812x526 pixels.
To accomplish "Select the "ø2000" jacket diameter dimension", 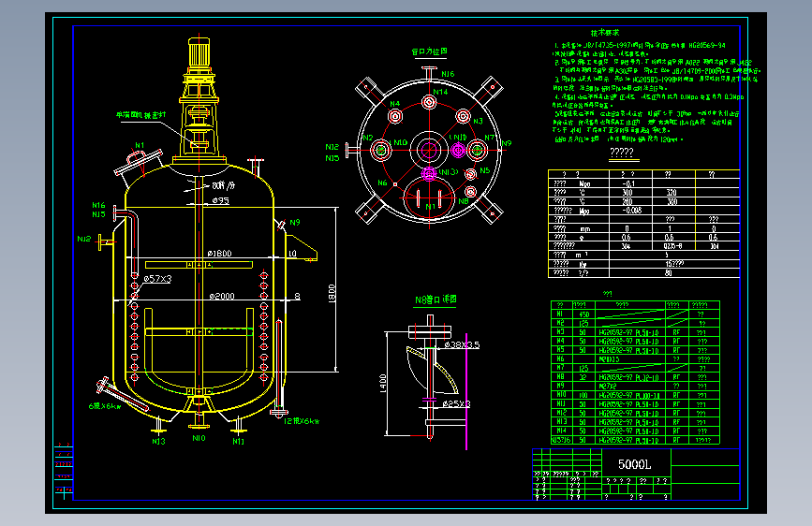I will [222, 296].
